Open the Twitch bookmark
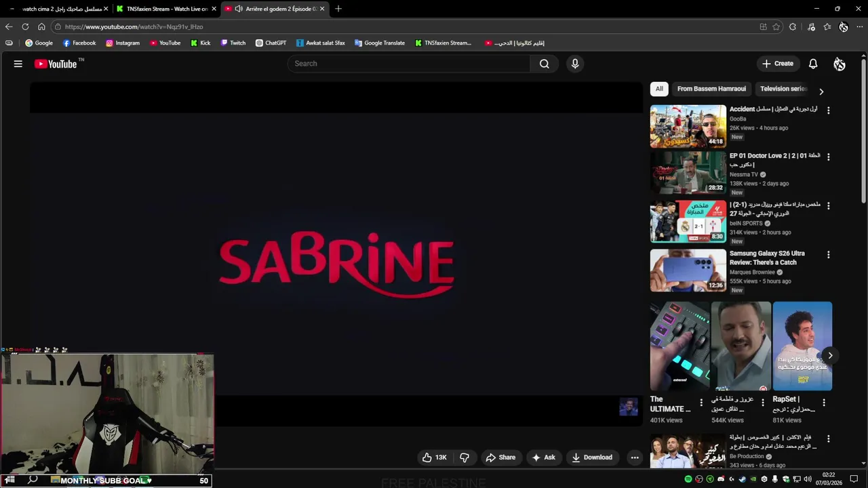The height and width of the screenshot is (488, 868). click(233, 43)
